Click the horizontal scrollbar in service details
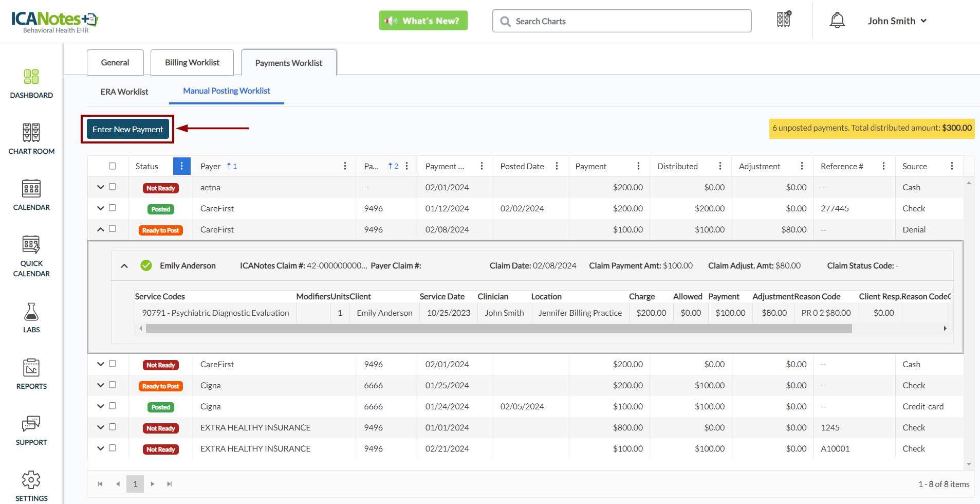The height and width of the screenshot is (504, 980). coord(498,329)
